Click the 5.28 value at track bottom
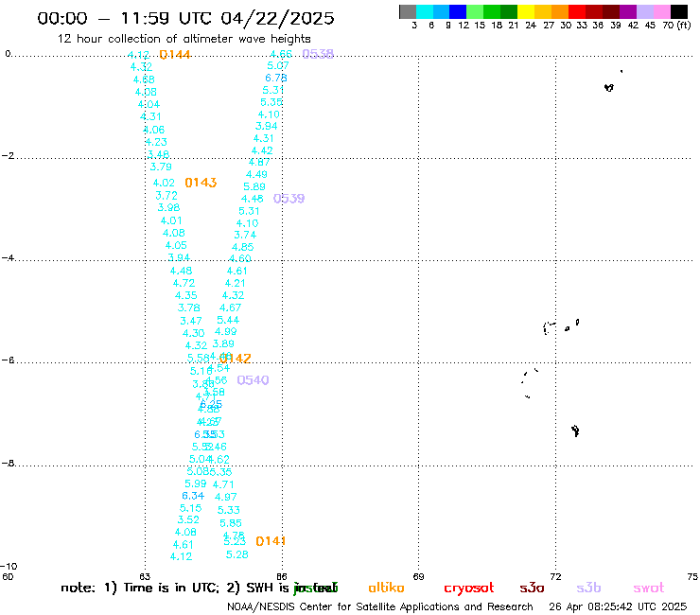Screen dimensions: 700x615 237,554
